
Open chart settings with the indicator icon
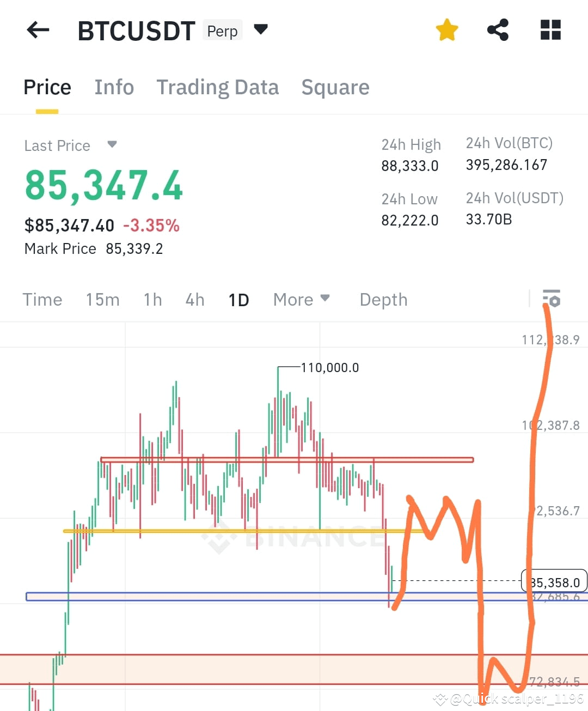[552, 299]
